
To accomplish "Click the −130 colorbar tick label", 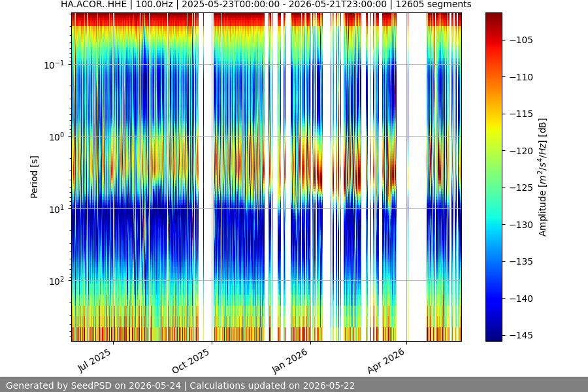I will pyautogui.click(x=521, y=225).
